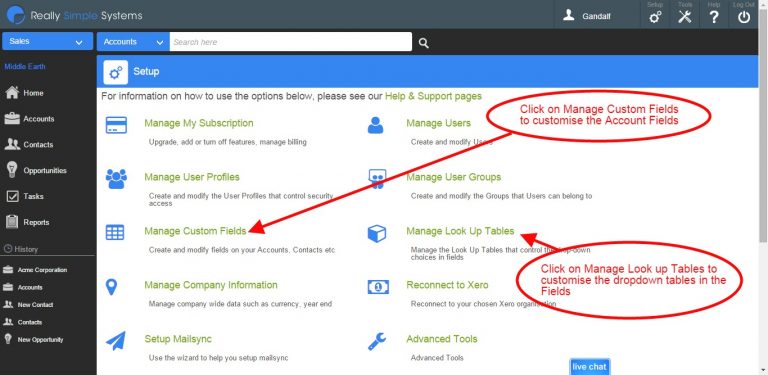768x375 pixels.
Task: Click the Setup page header gears icon
Action: [116, 72]
